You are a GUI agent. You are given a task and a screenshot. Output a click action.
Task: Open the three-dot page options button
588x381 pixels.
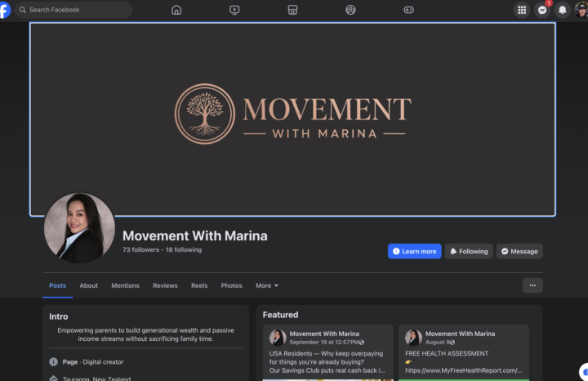coord(532,285)
